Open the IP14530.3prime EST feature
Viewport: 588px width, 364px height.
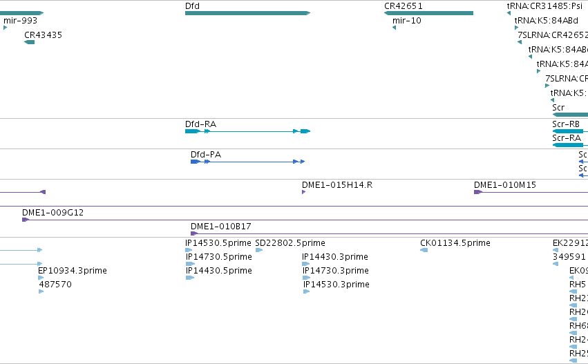(x=306, y=291)
